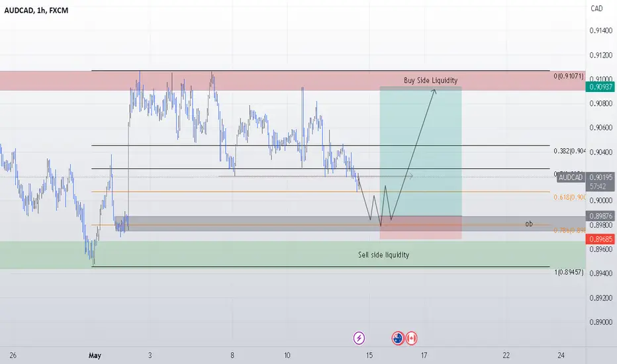Click the 15 date on time axis
This screenshot has height=364, width=617.
tap(369, 355)
